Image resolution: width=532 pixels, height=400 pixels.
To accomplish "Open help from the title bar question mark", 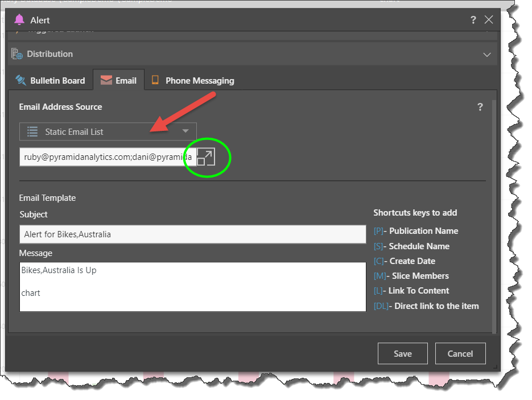I will coord(473,20).
